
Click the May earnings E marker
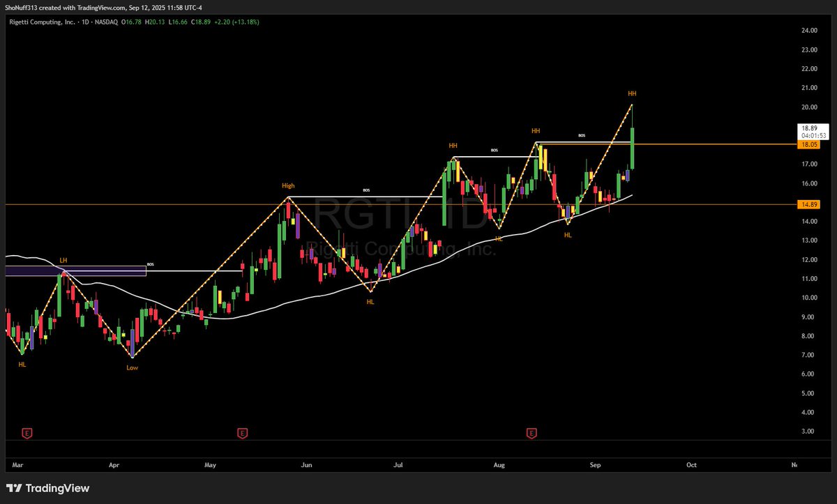click(242, 433)
